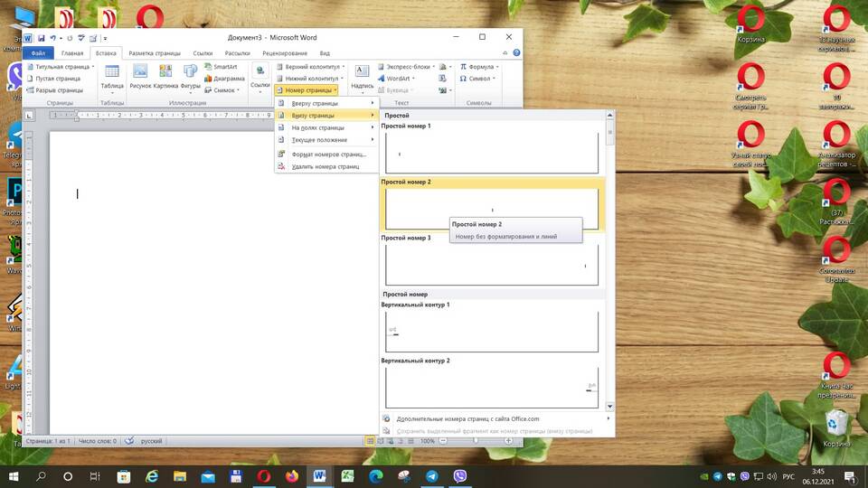Screen dimensions: 868x488
Task: Insert WordArt text
Action: tap(396, 79)
